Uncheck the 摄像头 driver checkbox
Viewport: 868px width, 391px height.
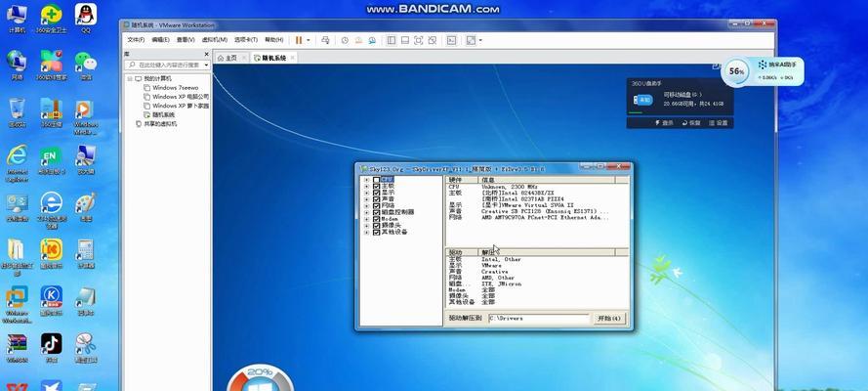[x=377, y=226]
